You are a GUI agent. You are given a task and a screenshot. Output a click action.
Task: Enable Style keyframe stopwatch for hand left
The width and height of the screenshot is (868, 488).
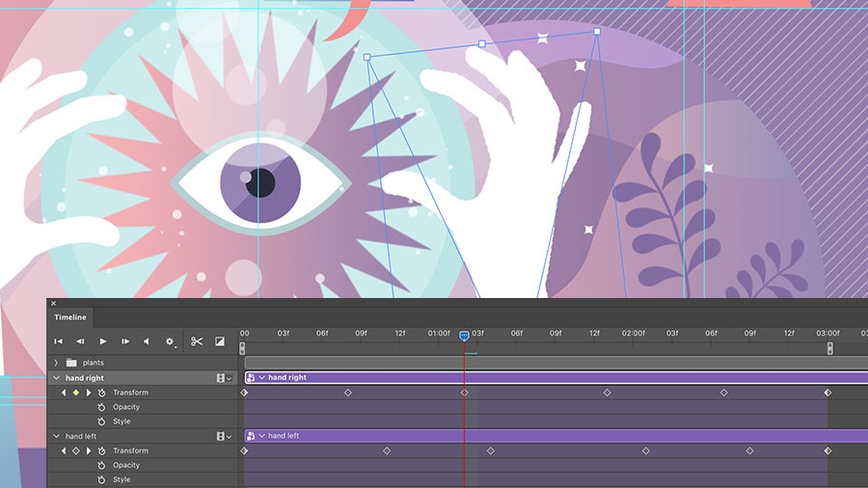101,479
